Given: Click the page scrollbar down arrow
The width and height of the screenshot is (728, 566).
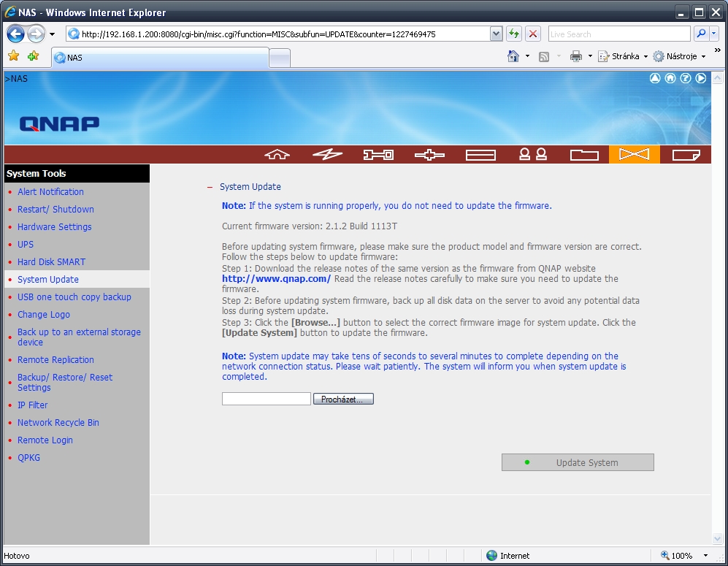Looking at the screenshot, I should [x=717, y=538].
